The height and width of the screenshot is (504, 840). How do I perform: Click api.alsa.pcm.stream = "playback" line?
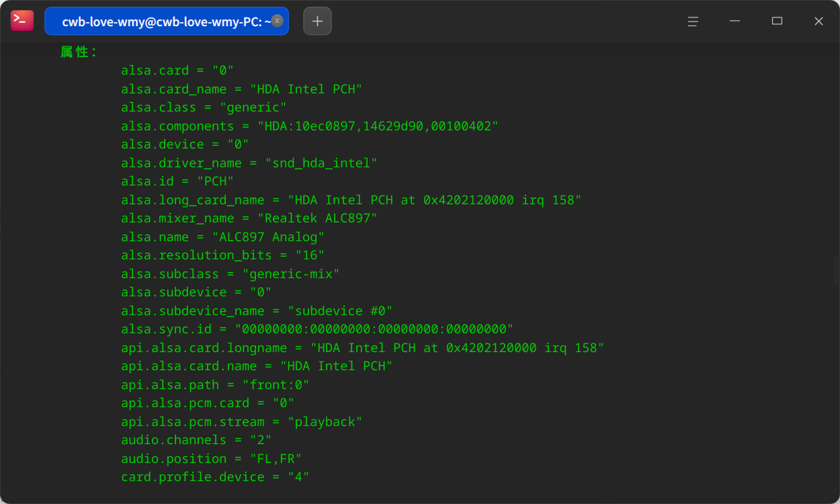(242, 422)
